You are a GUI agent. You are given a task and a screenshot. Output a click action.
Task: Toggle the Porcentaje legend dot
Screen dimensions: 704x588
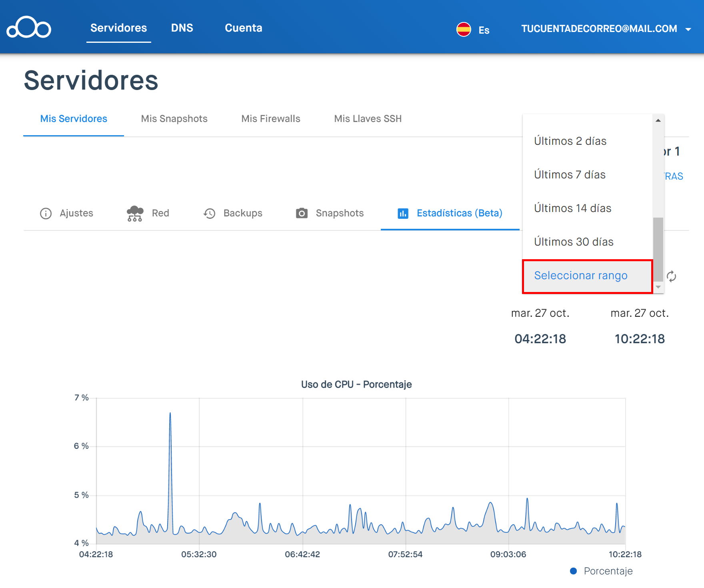coord(573,571)
